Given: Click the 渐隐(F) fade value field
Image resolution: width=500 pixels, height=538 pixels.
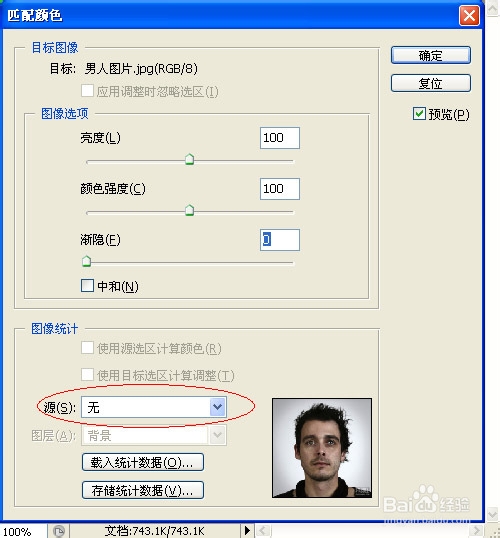Looking at the screenshot, I should pos(280,239).
